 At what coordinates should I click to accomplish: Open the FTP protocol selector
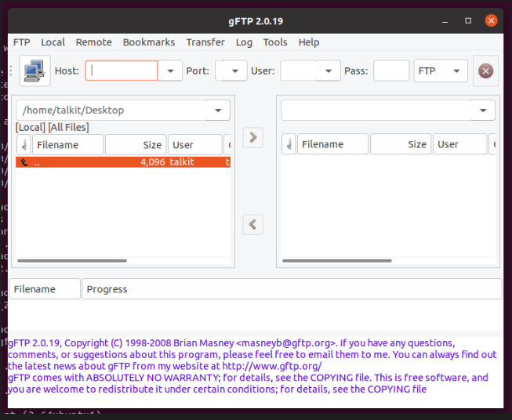tap(441, 71)
